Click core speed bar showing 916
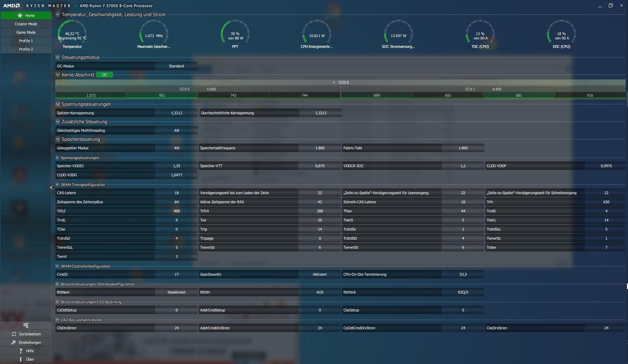This screenshot has width=628, height=364. click(590, 95)
